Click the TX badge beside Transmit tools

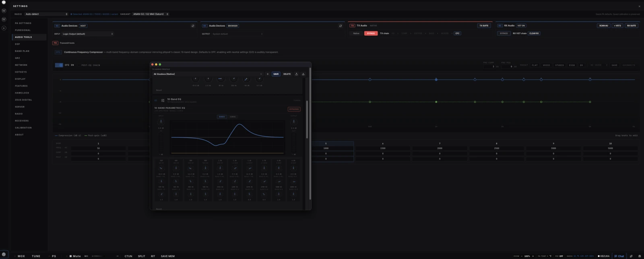coord(56,43)
